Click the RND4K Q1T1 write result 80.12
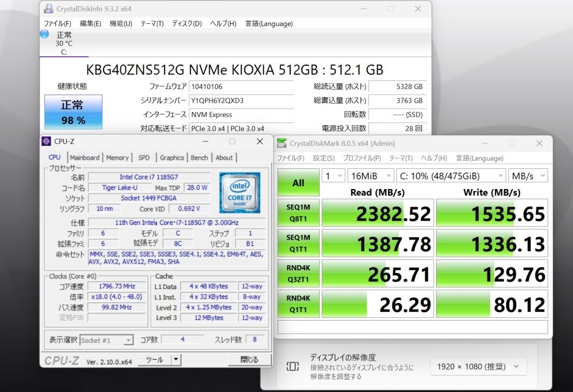573x392 pixels. pos(492,304)
